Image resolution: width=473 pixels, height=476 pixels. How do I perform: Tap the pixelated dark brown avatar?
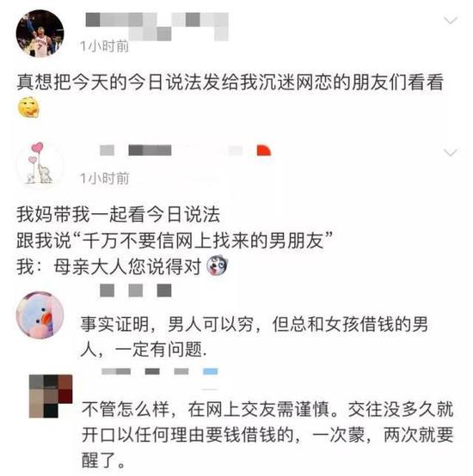[51, 396]
